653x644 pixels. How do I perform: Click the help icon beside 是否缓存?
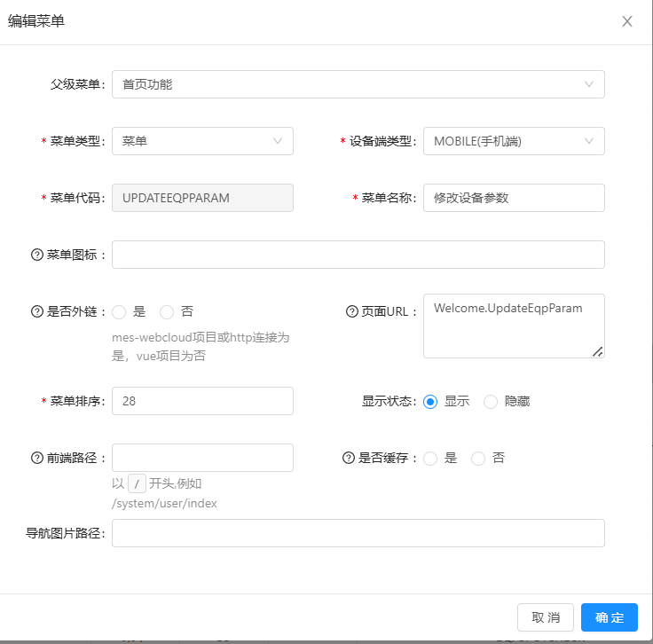pyautogui.click(x=349, y=458)
